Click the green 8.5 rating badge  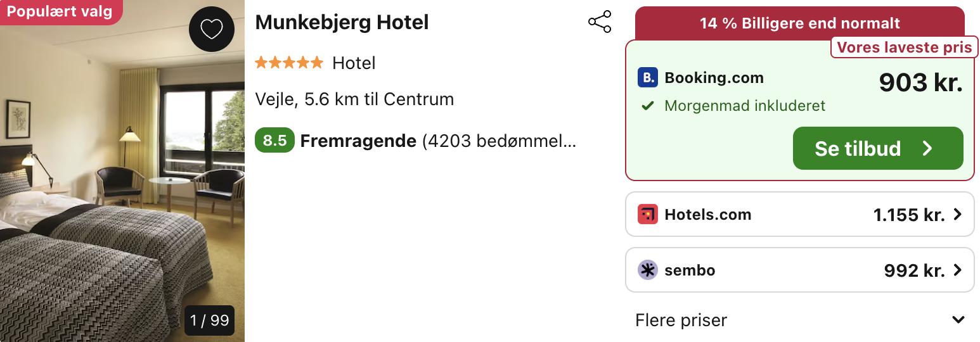click(274, 141)
